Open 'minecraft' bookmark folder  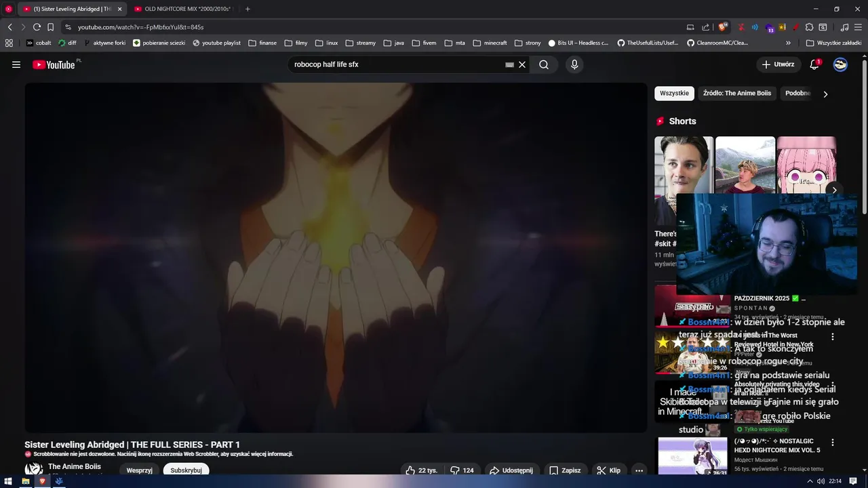coord(490,43)
